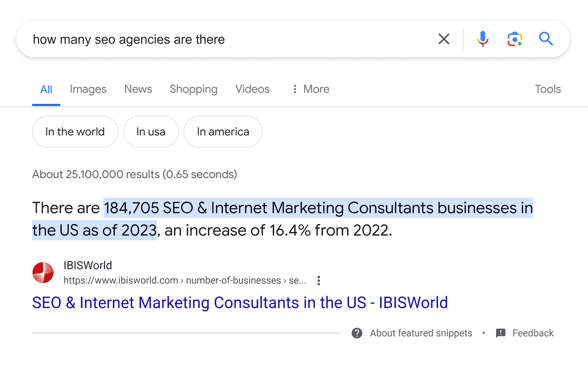
Task: Select the 'In usa' filter chip
Action: 151,131
